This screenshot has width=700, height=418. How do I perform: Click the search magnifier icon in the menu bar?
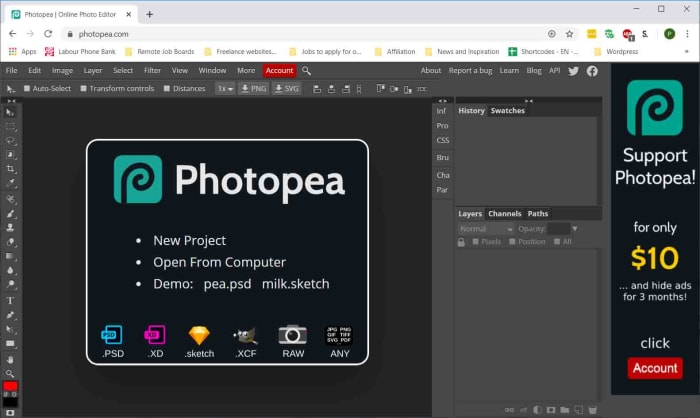(x=306, y=71)
